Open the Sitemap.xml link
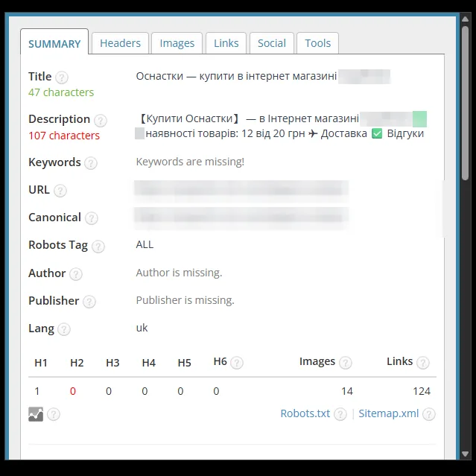 click(389, 413)
